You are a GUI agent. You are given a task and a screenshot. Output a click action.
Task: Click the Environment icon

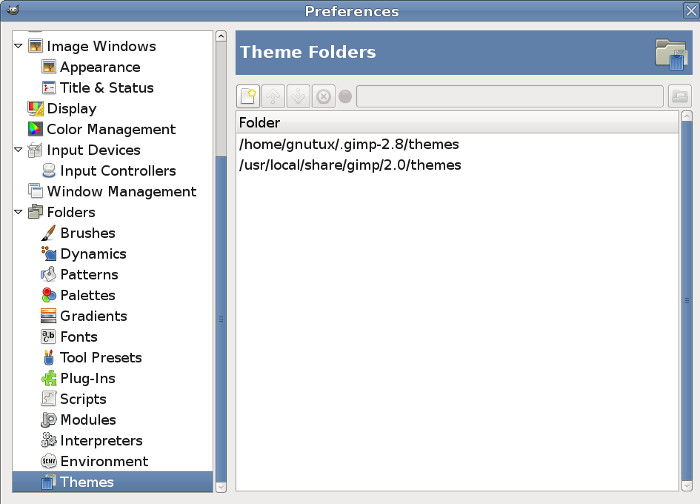pyautogui.click(x=49, y=461)
